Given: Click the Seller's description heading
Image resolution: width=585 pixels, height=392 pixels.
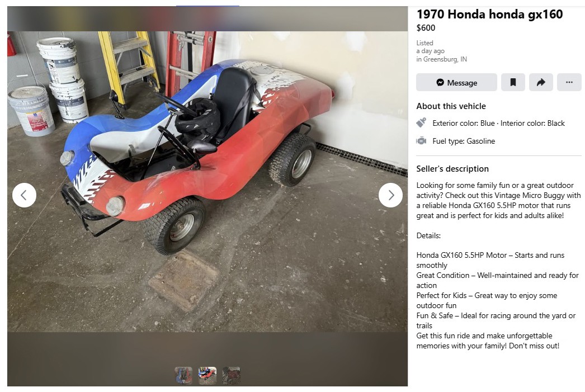Looking at the screenshot, I should tap(452, 169).
